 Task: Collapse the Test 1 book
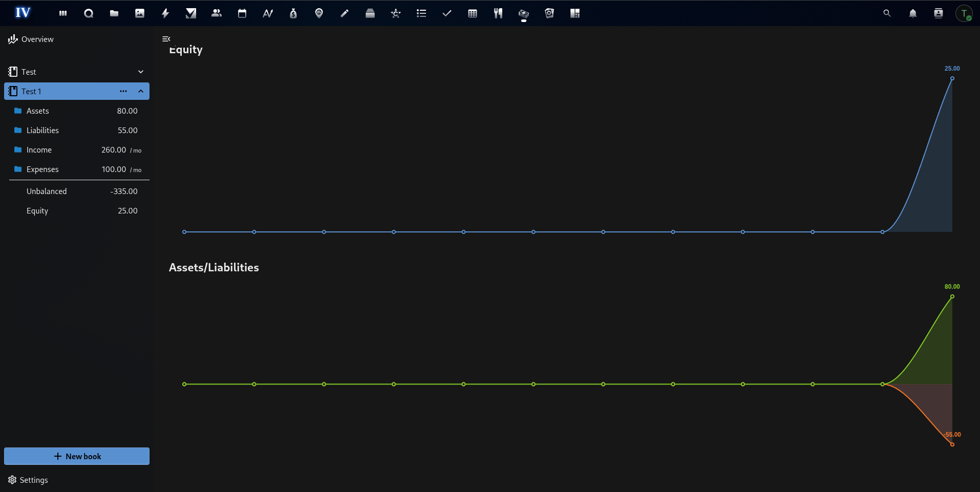pyautogui.click(x=140, y=91)
